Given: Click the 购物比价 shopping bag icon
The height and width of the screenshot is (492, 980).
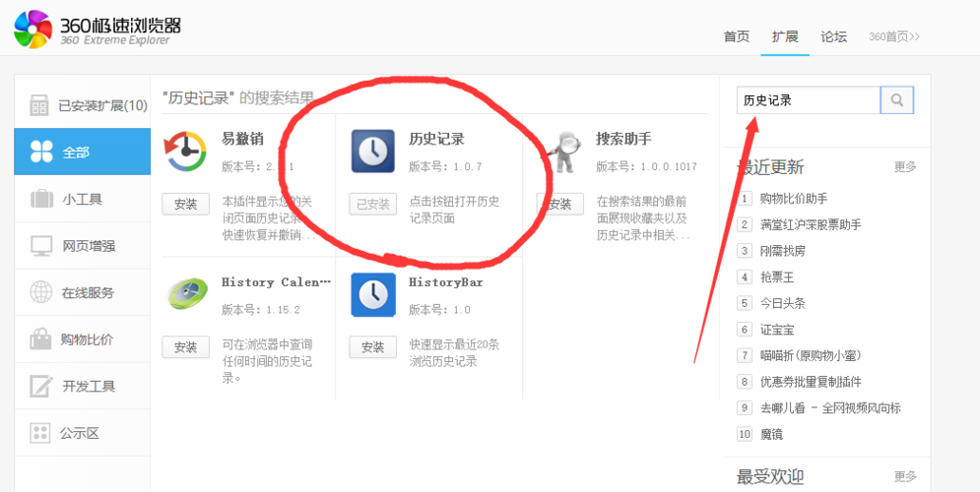Looking at the screenshot, I should (x=40, y=339).
